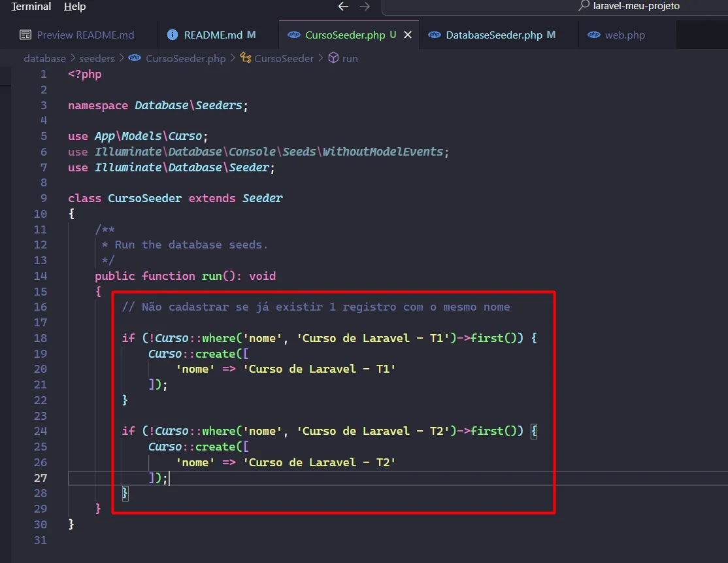Image resolution: width=728 pixels, height=563 pixels.
Task: Switch to the Preview README.md tab
Action: (x=85, y=35)
